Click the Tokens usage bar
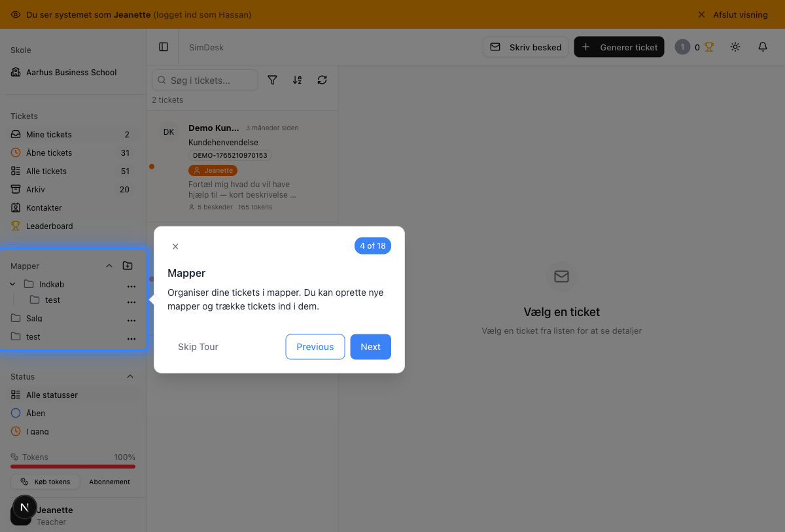785x532 pixels. (73, 467)
